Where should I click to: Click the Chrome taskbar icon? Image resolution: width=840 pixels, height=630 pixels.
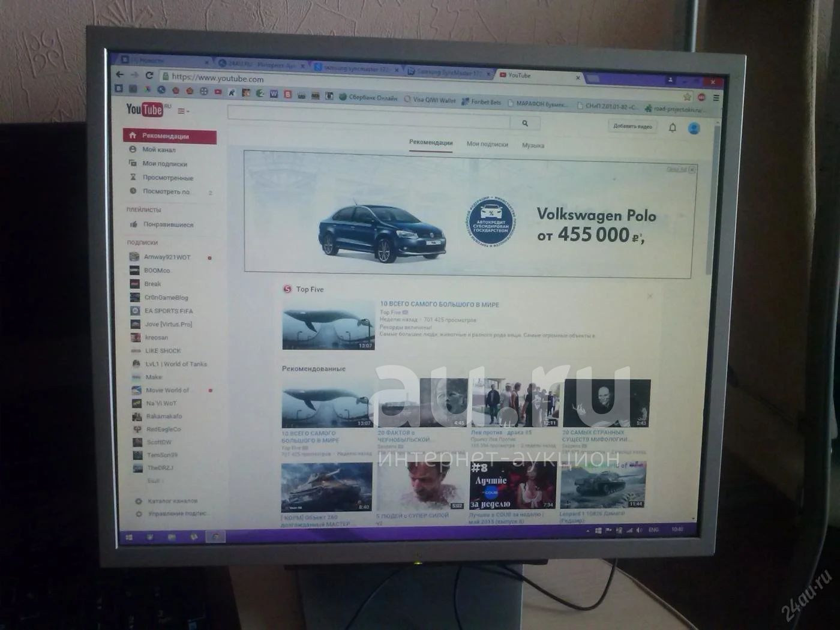pyautogui.click(x=216, y=536)
